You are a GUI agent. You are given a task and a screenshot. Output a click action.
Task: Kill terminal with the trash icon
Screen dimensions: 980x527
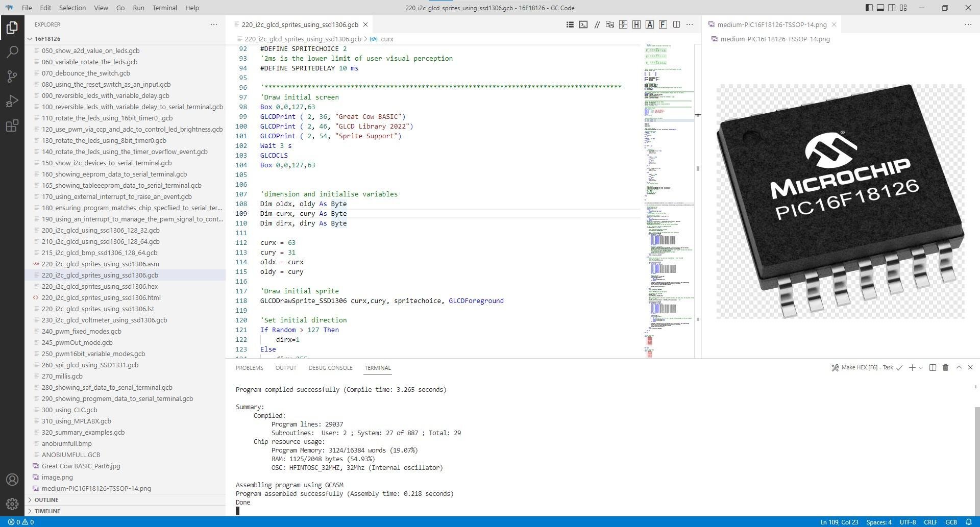click(x=945, y=368)
